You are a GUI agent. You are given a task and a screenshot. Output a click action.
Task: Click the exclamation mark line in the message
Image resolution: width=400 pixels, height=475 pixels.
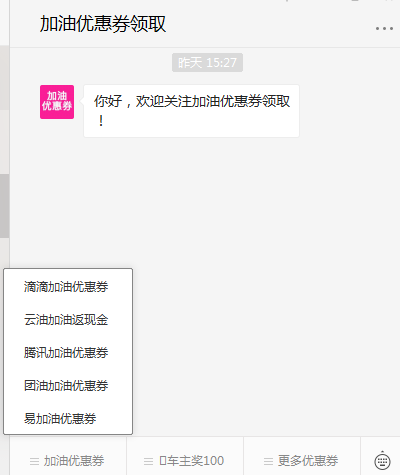101,121
